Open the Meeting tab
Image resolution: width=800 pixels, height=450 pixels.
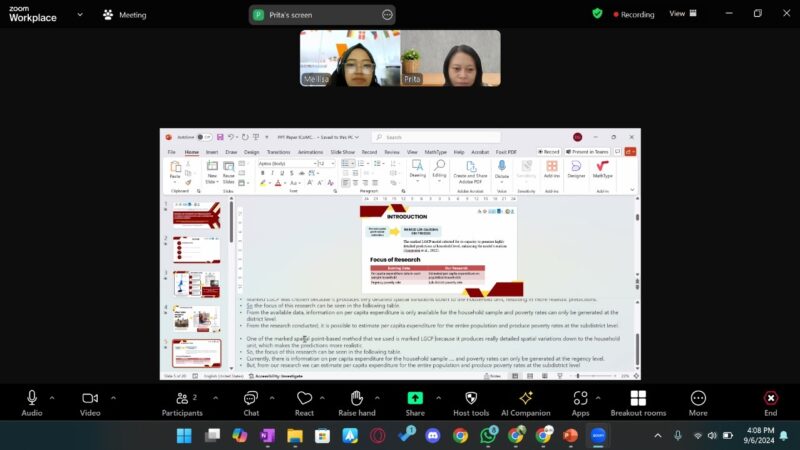tap(124, 15)
